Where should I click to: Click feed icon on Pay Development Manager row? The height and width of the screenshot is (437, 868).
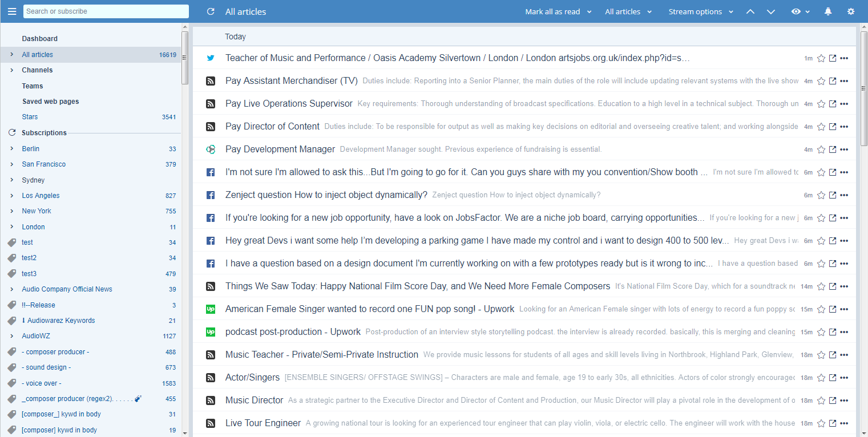coord(211,149)
